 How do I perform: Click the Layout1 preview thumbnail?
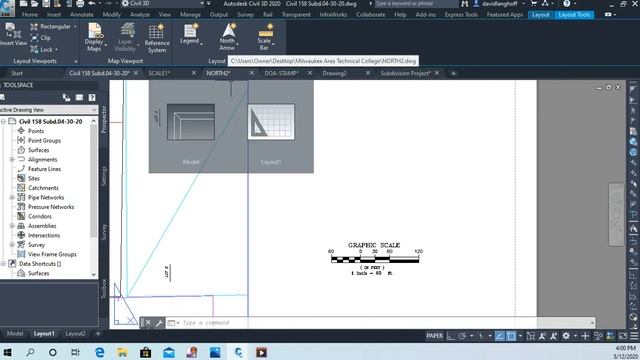coord(271,122)
